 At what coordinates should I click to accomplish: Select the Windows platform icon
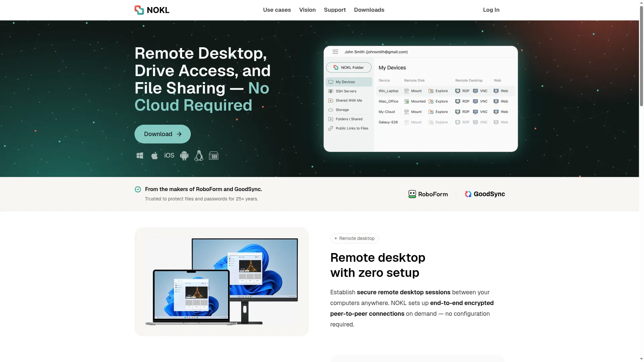pyautogui.click(x=140, y=156)
